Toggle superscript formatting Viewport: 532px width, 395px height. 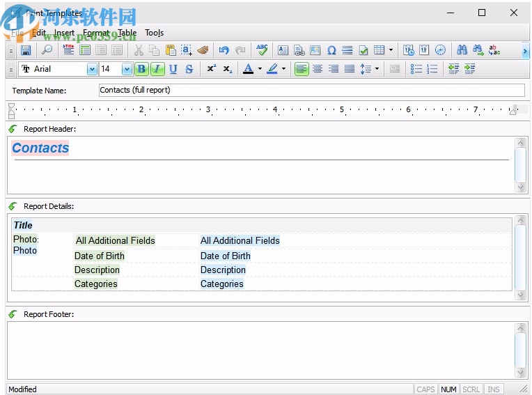pos(212,69)
